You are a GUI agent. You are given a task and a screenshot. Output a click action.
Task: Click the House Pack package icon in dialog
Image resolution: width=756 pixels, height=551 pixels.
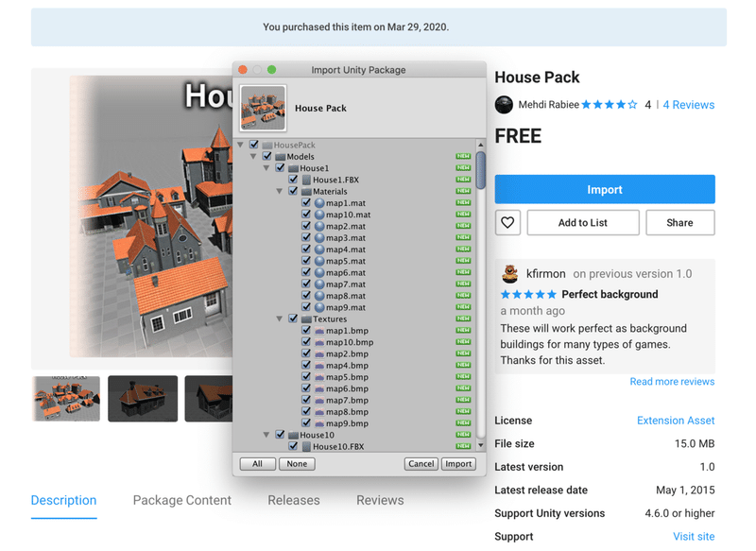coord(263,108)
